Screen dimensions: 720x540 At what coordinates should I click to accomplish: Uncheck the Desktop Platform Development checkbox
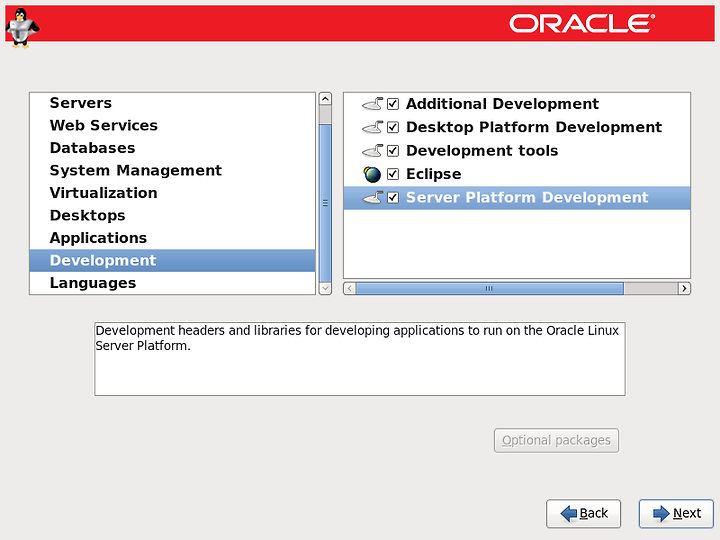393,127
